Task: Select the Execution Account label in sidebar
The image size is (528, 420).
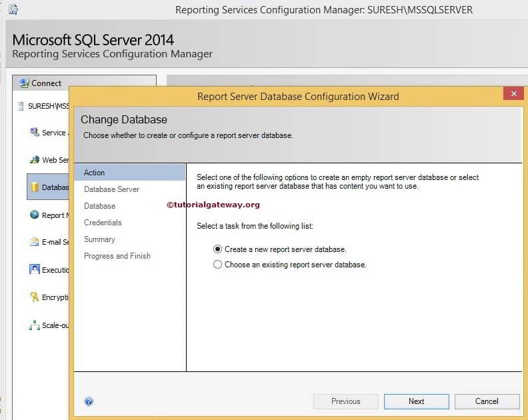Action: (x=55, y=270)
